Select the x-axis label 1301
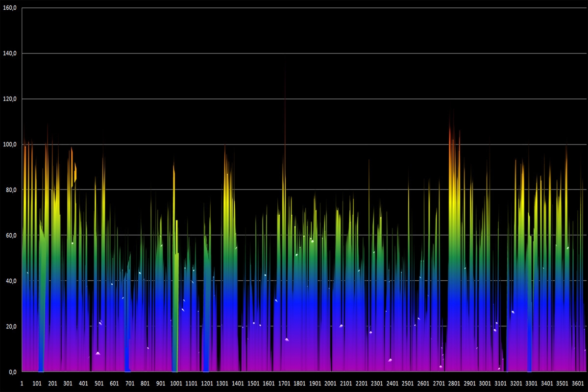Image resolution: width=588 pixels, height=392 pixels. click(x=222, y=384)
